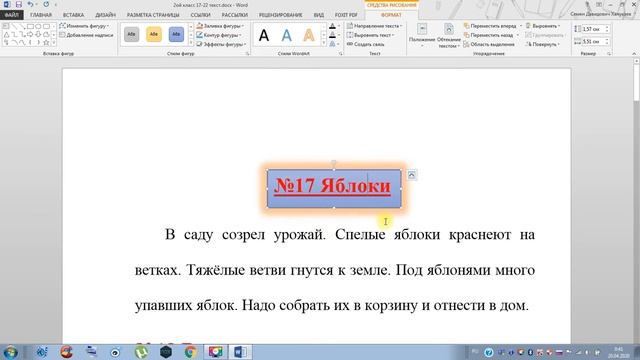Undo the last action in the quick access toolbar
640x360 pixels.
30,4
